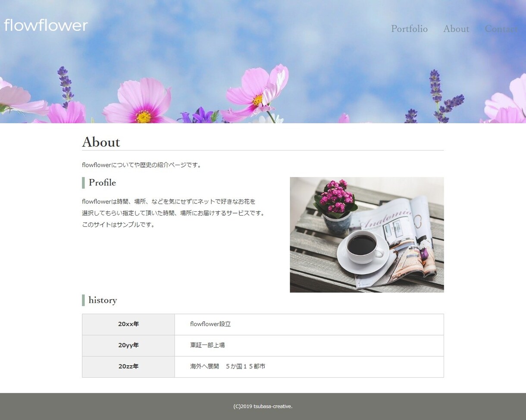Click the 東証一部上場 table cell
Image resolution: width=526 pixels, height=420 pixels.
(309, 345)
